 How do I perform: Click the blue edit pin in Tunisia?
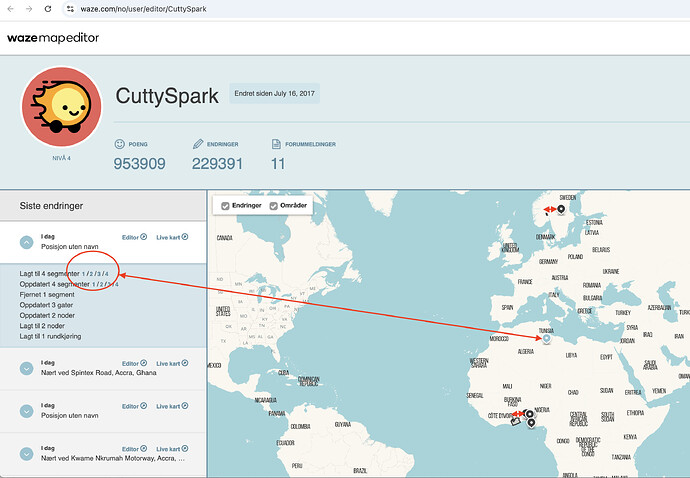(x=546, y=339)
